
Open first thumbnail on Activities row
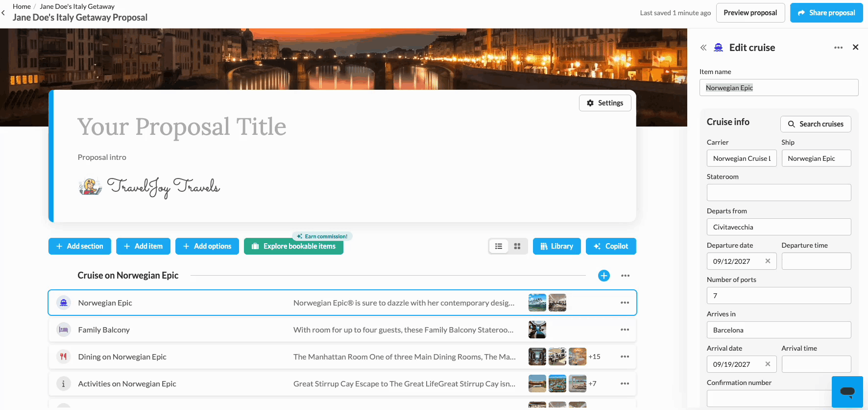[537, 384]
